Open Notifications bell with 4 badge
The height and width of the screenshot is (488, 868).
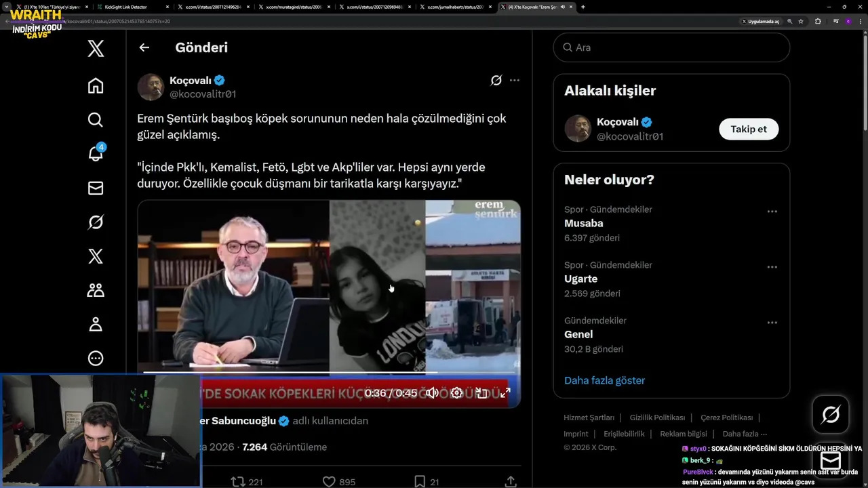[96, 153]
